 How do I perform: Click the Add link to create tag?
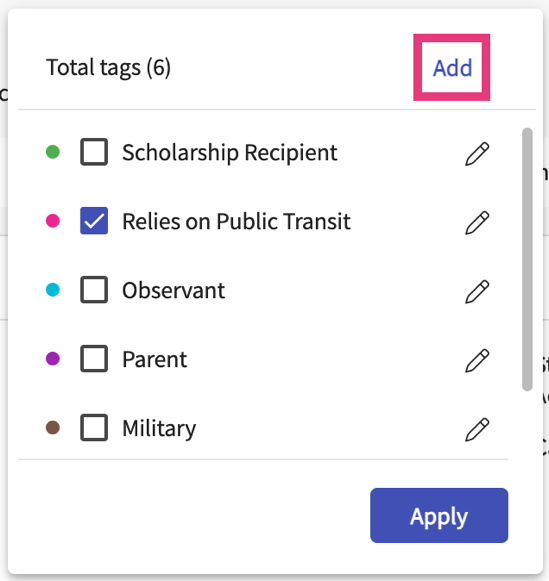452,68
